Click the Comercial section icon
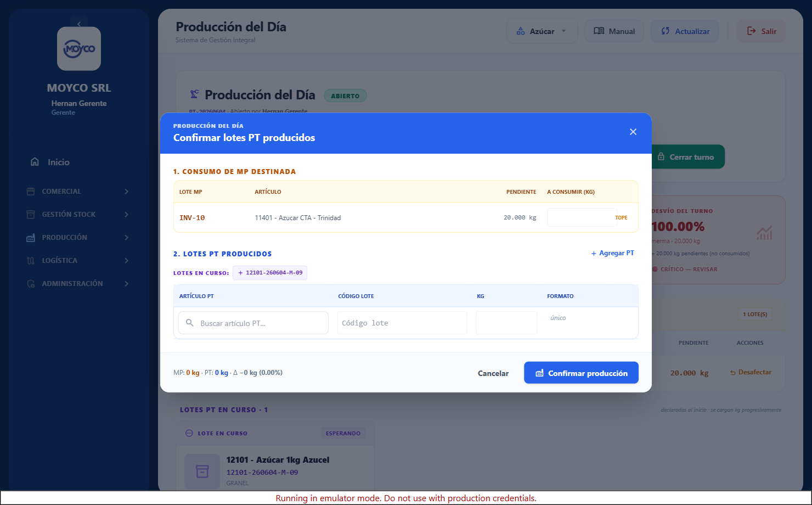The image size is (812, 505). point(31,192)
